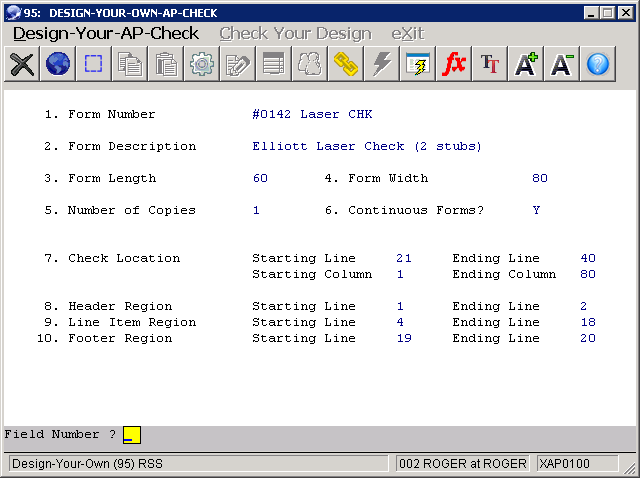Viewport: 640px width, 478px height.
Task: Click Header Region Ending Line value 2
Action: click(584, 306)
